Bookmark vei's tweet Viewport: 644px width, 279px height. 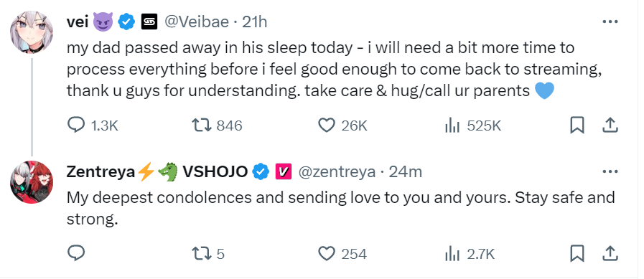tap(577, 126)
